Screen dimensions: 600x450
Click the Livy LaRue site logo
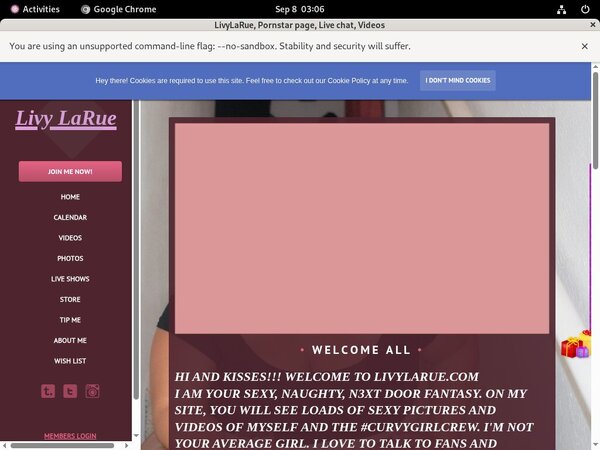coord(66,119)
